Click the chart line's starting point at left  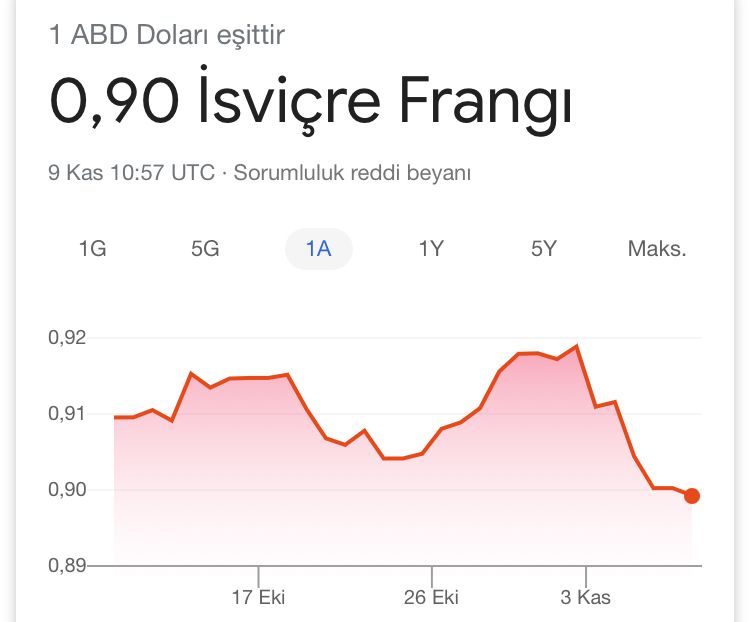(x=115, y=417)
